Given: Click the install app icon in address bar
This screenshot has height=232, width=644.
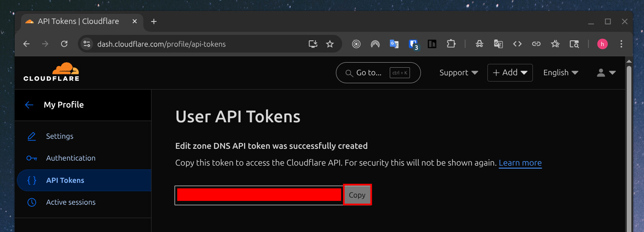Looking at the screenshot, I should point(313,44).
